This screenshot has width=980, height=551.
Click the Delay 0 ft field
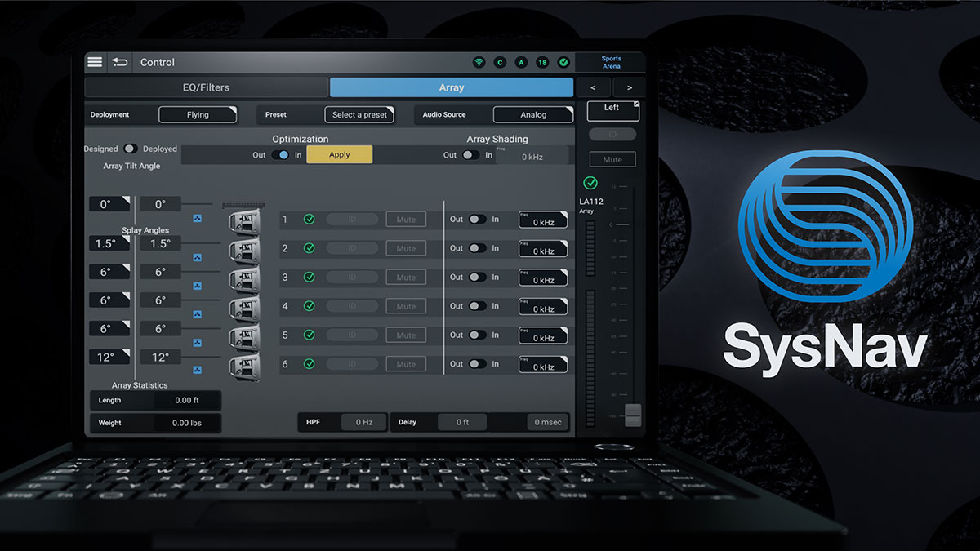462,422
